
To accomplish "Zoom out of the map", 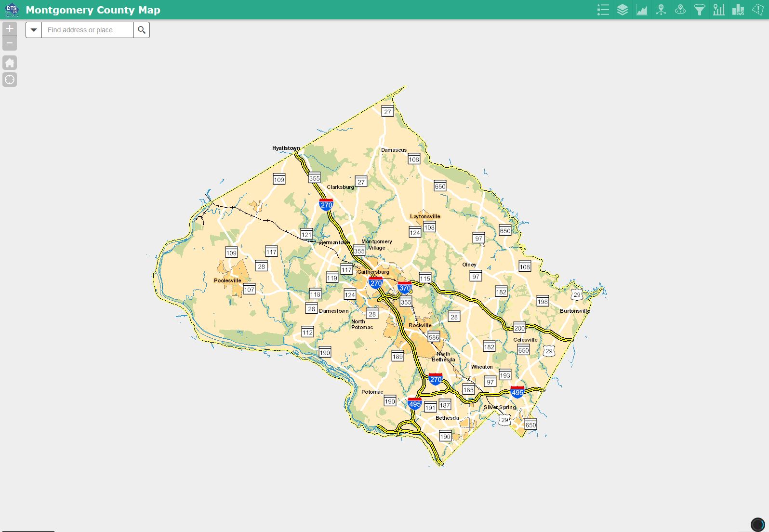I will (x=10, y=43).
